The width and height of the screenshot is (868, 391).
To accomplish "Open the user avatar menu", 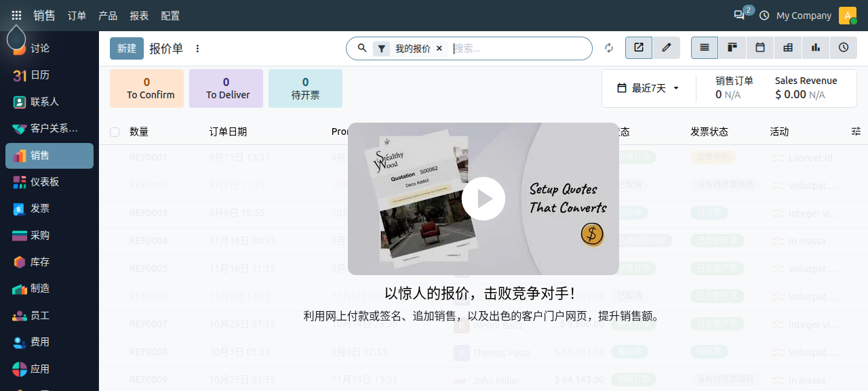I will coord(848,15).
